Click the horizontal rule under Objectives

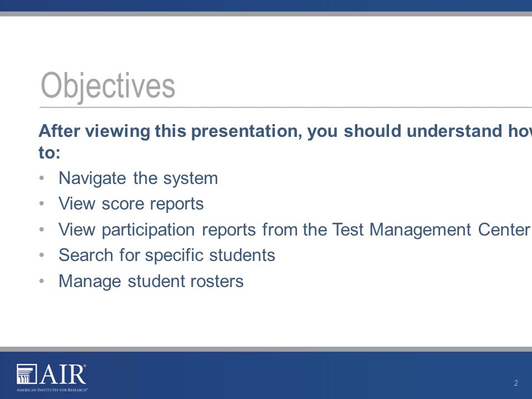286,107
